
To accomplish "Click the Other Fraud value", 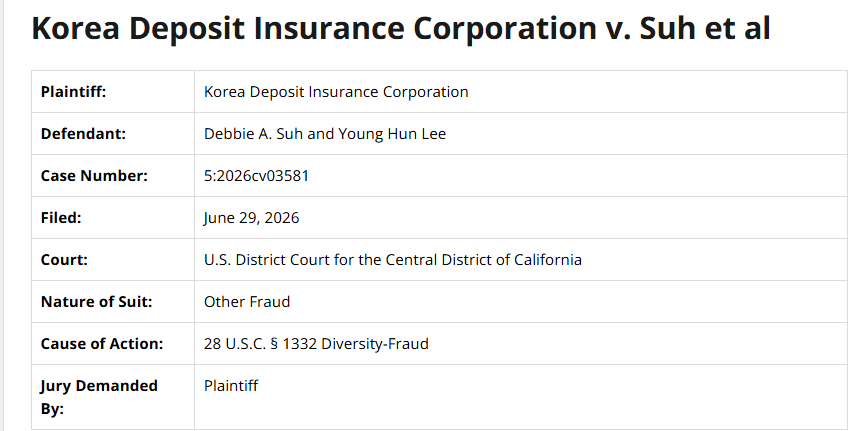I will (247, 302).
